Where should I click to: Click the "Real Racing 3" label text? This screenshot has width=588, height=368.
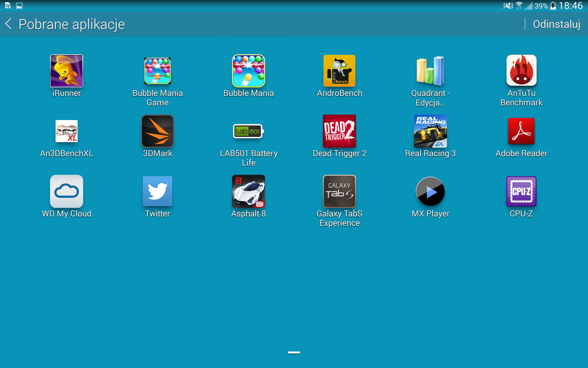coord(430,153)
